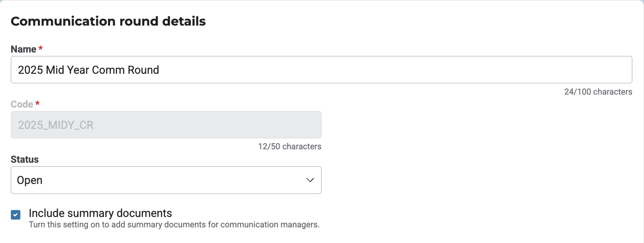Click the Status dropdown chevron arrow
The image size is (644, 243).
coord(310,180)
